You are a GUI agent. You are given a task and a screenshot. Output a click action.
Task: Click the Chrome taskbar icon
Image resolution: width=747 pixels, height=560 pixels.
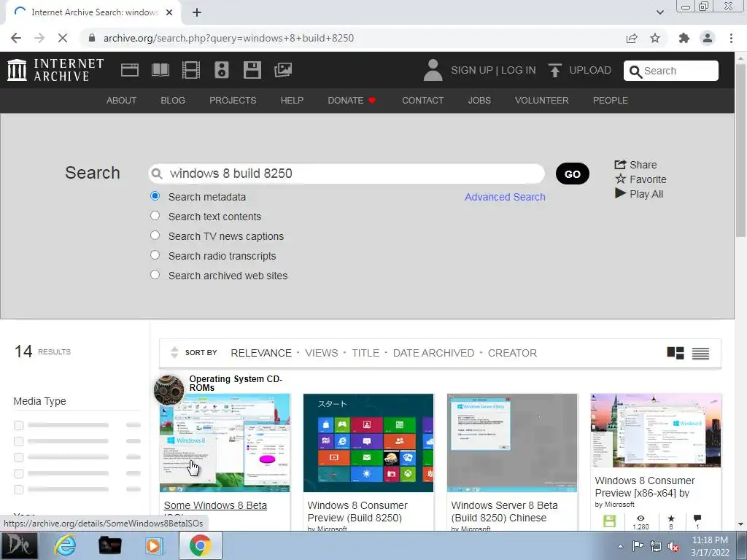point(200,545)
